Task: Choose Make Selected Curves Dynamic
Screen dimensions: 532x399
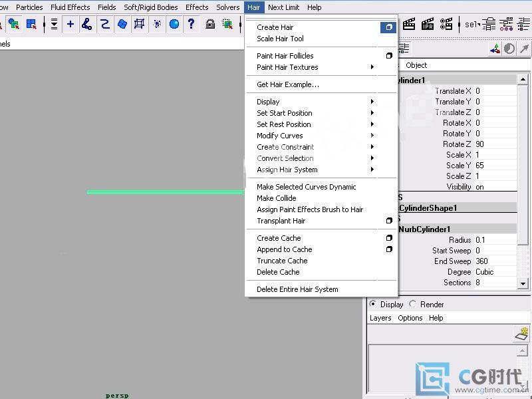Action: tap(306, 187)
